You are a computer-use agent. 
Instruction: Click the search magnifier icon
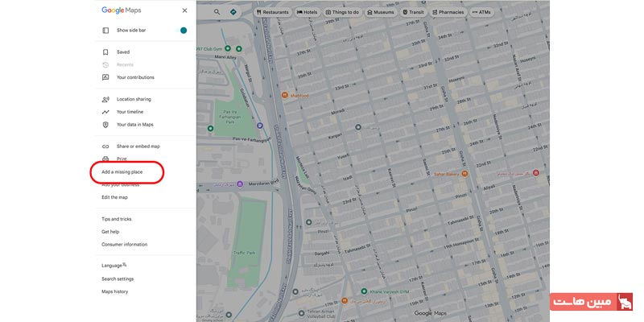click(x=217, y=12)
